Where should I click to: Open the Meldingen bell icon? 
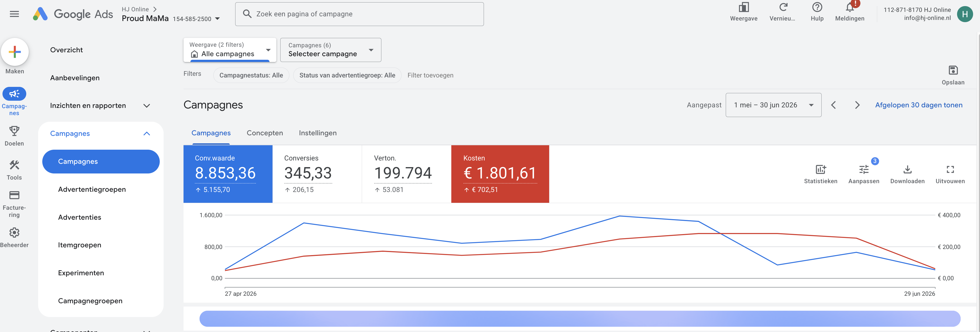(850, 8)
